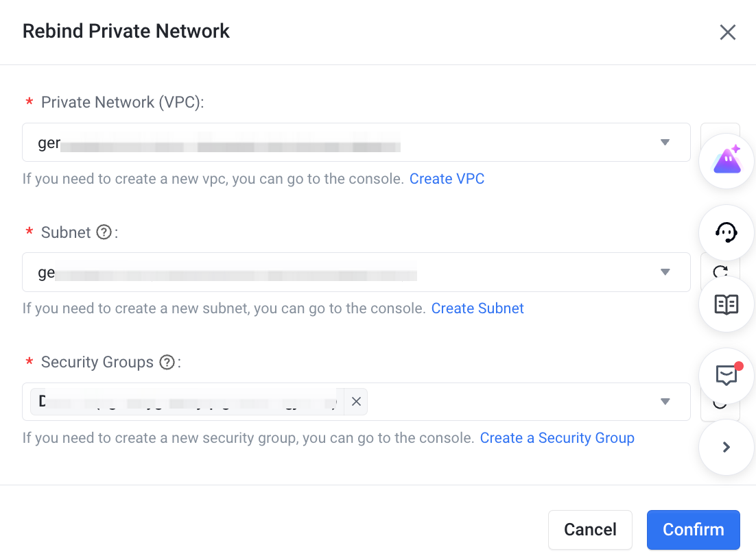Image resolution: width=756 pixels, height=558 pixels.
Task: Follow the Create a Security Group link
Action: click(557, 438)
